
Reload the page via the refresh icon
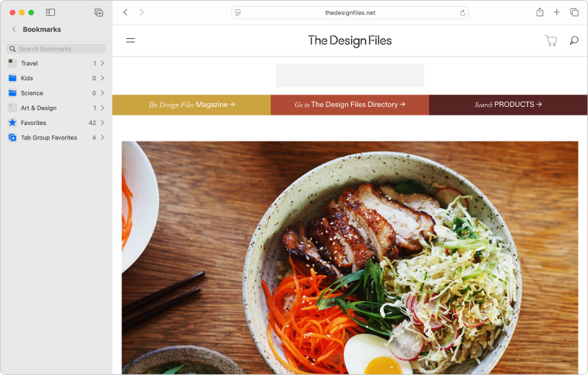tap(462, 13)
